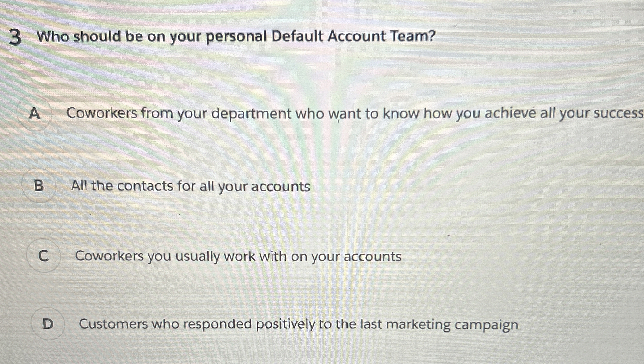Mark the third answer option's letter bubble
Screen dimensions: 644x364
click(43, 256)
